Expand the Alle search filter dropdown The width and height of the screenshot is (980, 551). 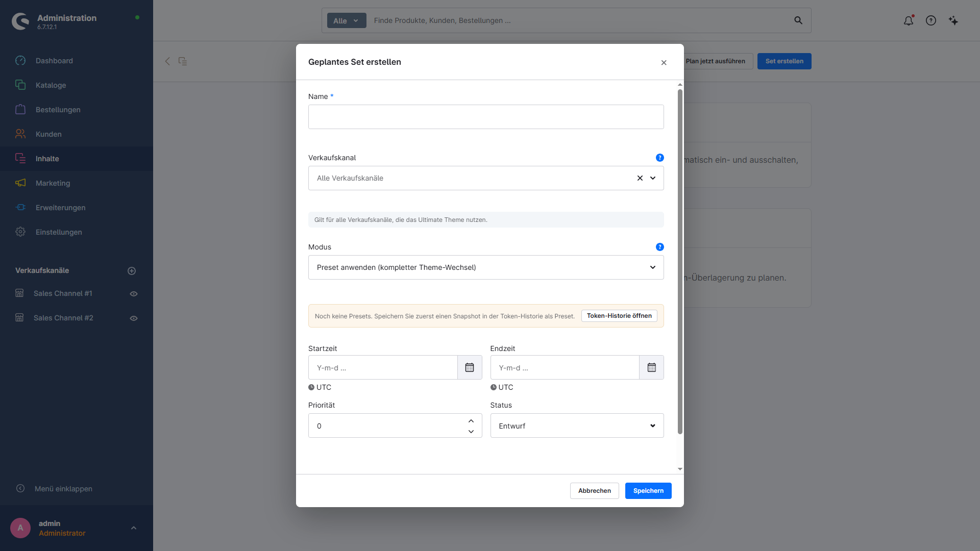coord(347,20)
